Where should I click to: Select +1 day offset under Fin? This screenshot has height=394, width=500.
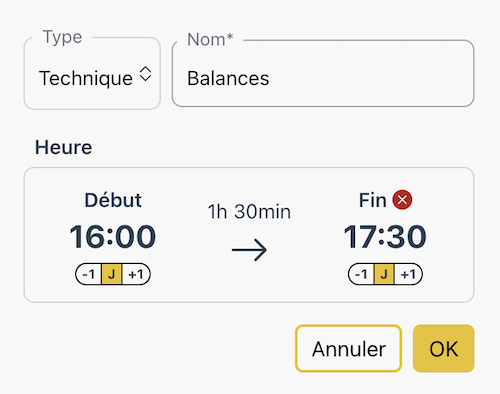click(409, 274)
